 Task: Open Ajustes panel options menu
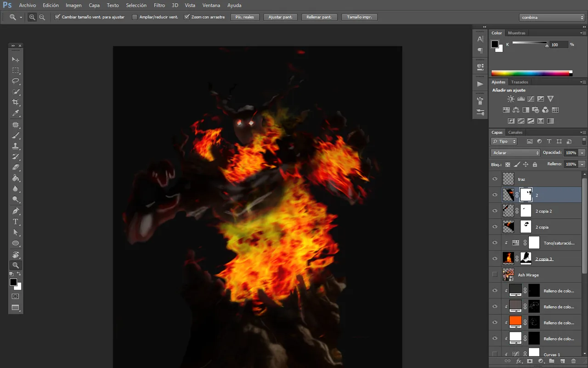583,82
